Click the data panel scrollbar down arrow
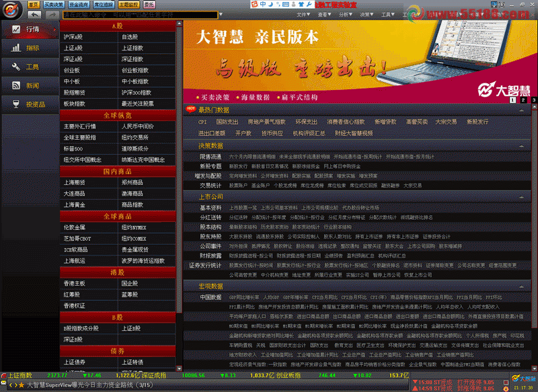Image resolution: width=538 pixels, height=392 pixels. tap(534, 368)
